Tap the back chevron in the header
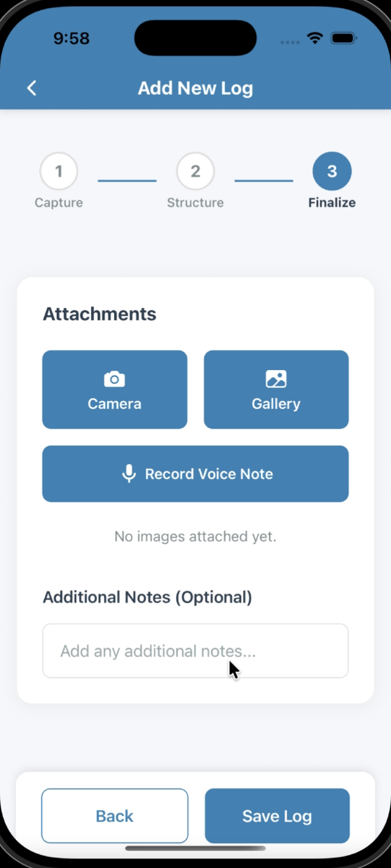 click(x=31, y=87)
